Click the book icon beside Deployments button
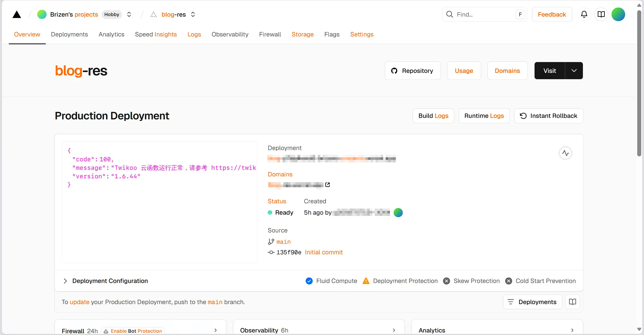Image resolution: width=644 pixels, height=335 pixels. 572,302
